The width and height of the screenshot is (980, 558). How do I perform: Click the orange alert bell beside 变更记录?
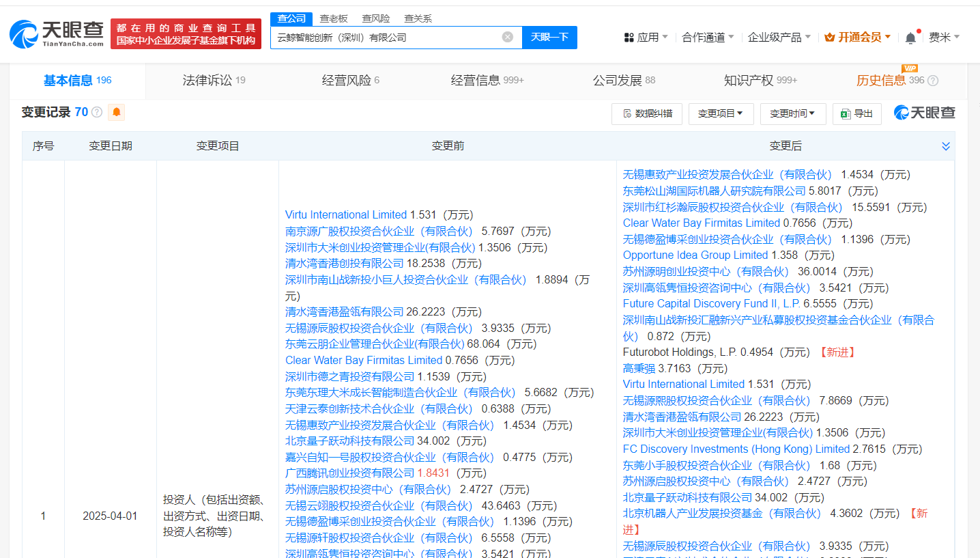[117, 113]
